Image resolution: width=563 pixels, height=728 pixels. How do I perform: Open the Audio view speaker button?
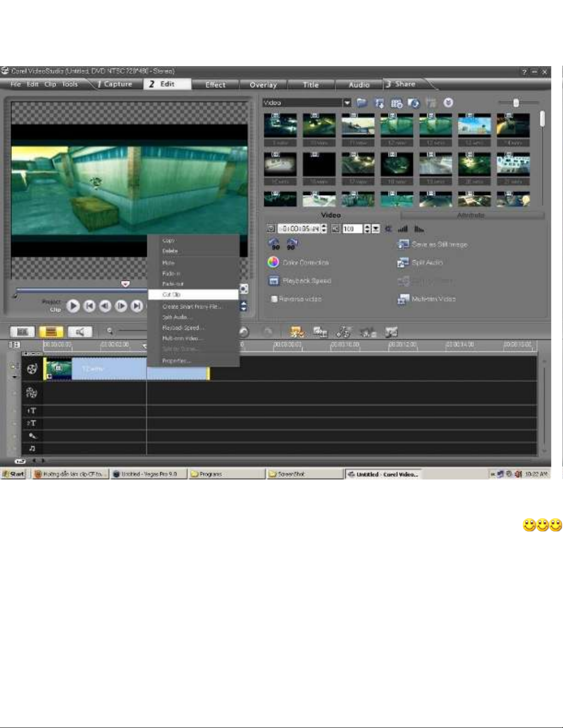click(80, 332)
